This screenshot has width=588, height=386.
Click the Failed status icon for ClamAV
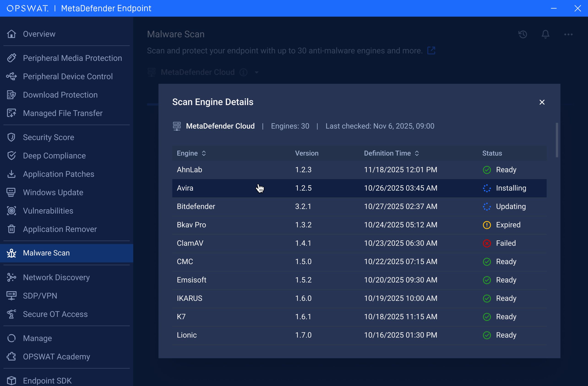pos(487,243)
